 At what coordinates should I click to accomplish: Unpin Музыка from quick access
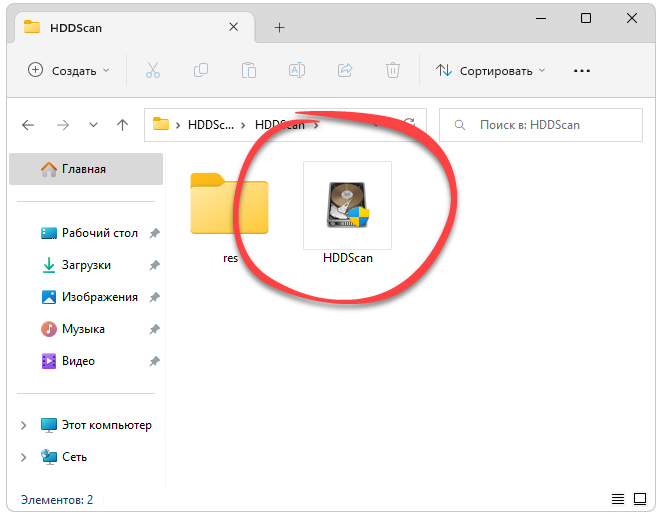click(154, 329)
